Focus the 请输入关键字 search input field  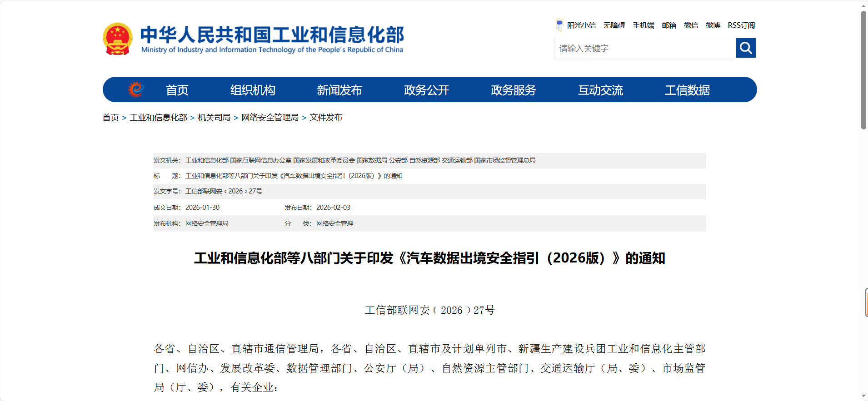pos(644,48)
